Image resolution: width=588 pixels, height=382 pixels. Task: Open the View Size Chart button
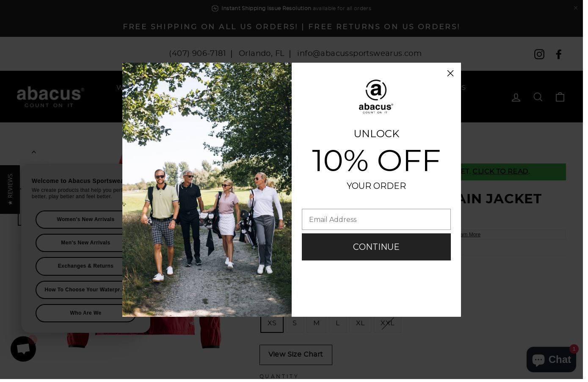click(x=296, y=354)
